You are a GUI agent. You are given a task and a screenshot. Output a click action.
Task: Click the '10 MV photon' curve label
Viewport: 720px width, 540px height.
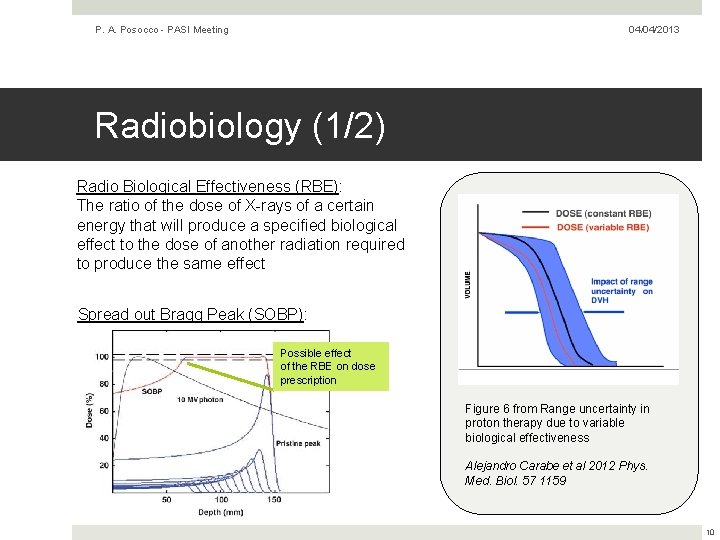[x=200, y=400]
